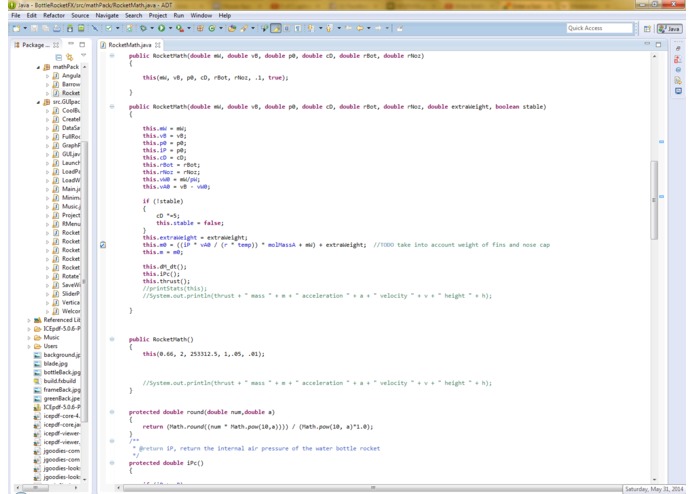Screen dimensions: 695x494
Task: Open the Refactor menu
Action: 54,16
